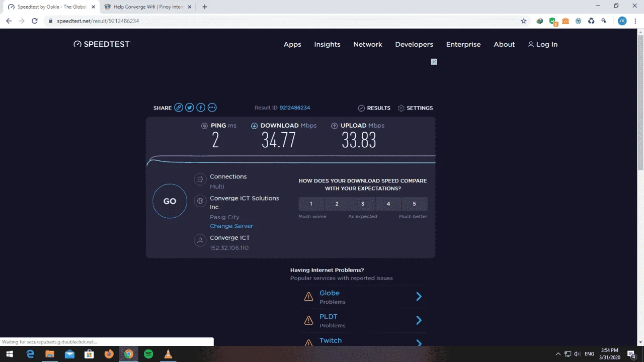Click the upload value 33.83
This screenshot has width=644, height=362.
coord(359,140)
